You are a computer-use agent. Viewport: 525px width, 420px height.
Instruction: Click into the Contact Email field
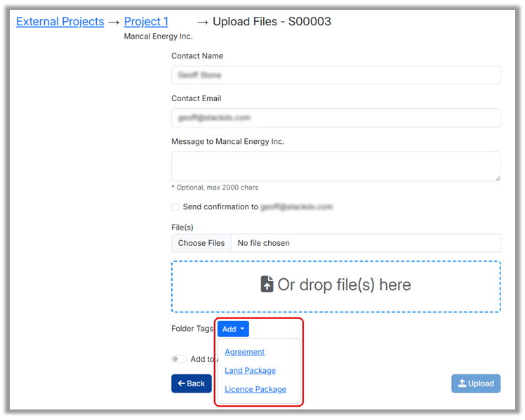click(x=335, y=118)
